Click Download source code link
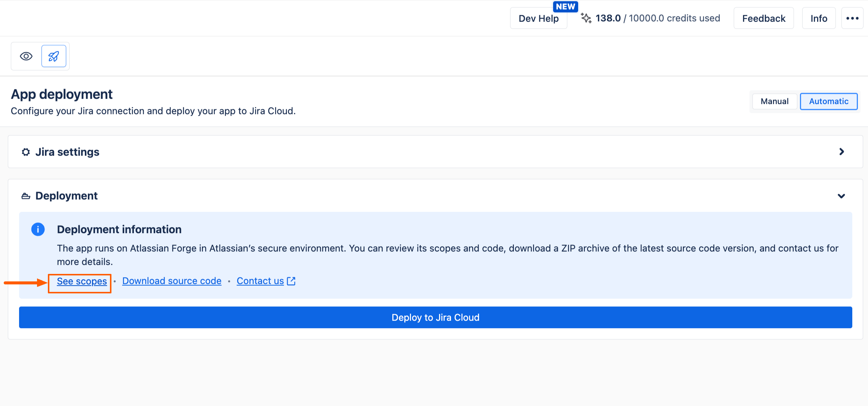This screenshot has height=406, width=868. point(172,281)
